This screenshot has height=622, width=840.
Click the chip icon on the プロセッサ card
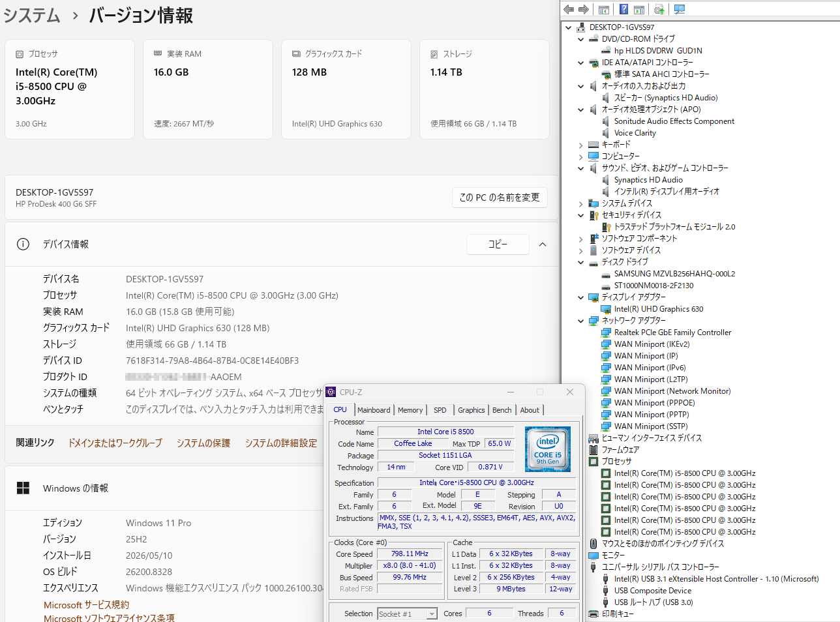[20, 54]
